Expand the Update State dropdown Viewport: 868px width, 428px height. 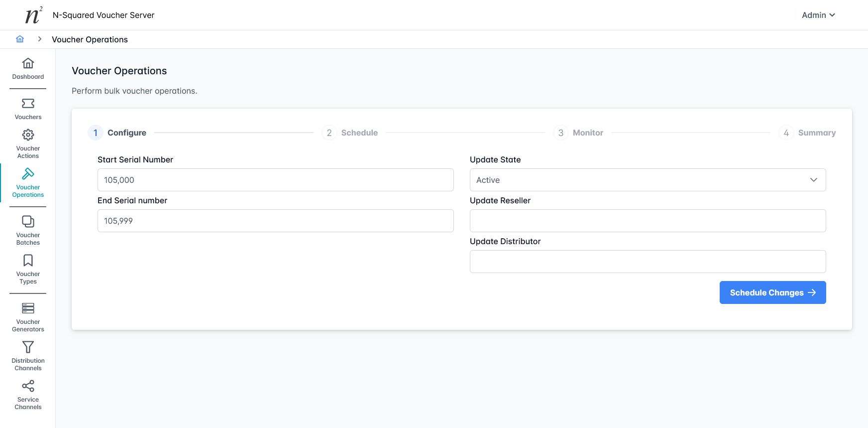click(648, 180)
